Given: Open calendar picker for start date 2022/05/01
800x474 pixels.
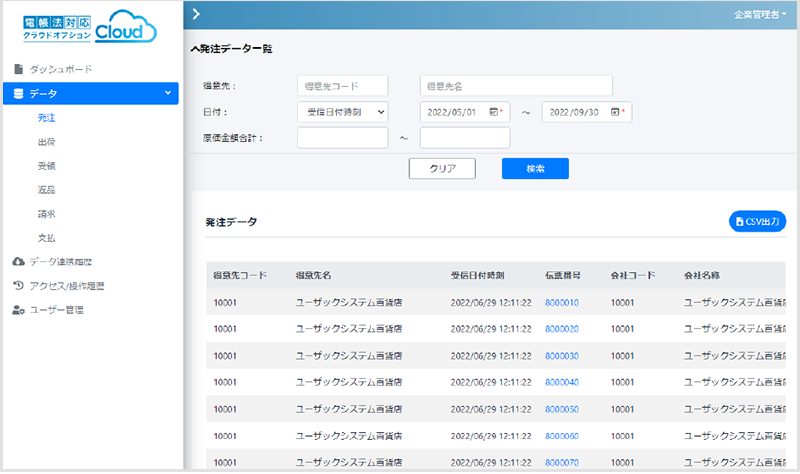Looking at the screenshot, I should [x=493, y=112].
